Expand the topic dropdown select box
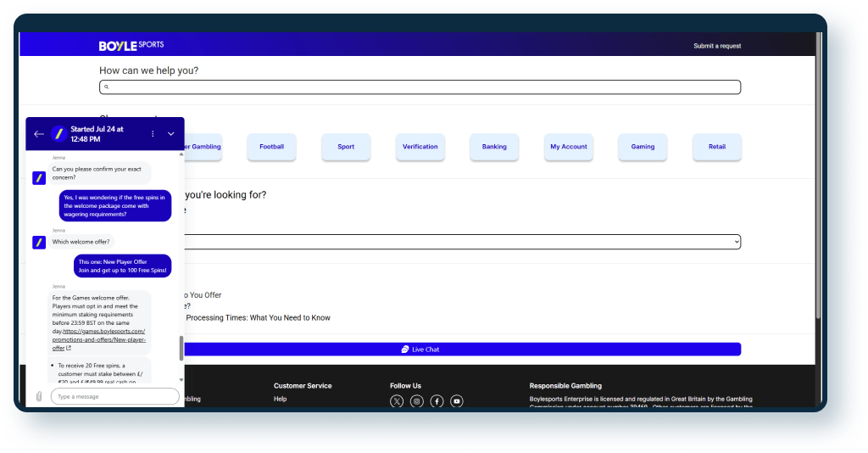This screenshot has height=453, width=868. pos(458,242)
